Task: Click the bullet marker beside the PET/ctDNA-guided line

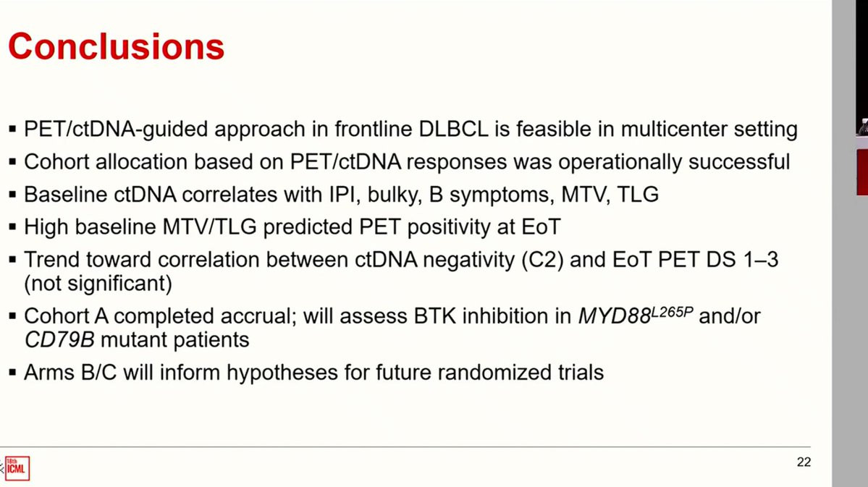Action: tap(12, 130)
